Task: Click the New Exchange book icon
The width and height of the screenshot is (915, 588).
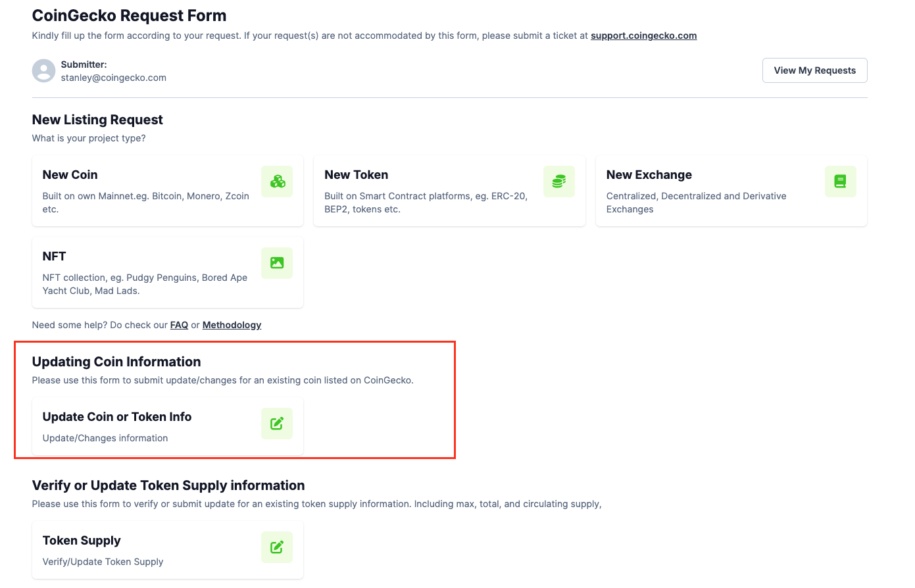Action: click(840, 182)
